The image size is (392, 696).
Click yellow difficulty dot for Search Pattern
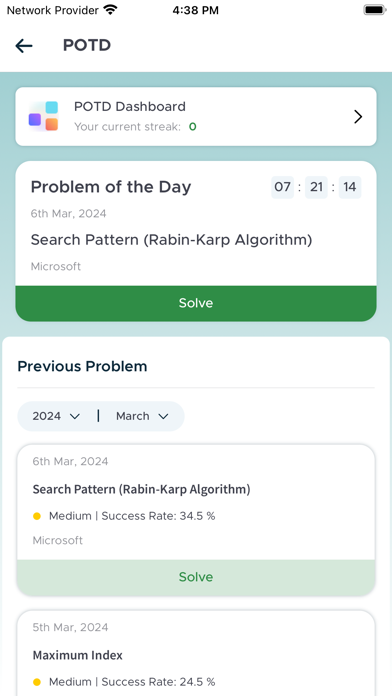click(37, 516)
